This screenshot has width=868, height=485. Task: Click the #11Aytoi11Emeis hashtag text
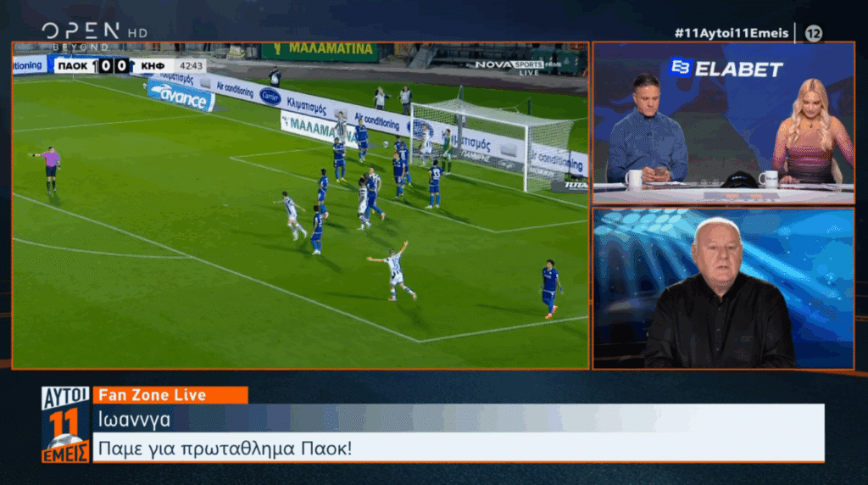[x=732, y=33]
